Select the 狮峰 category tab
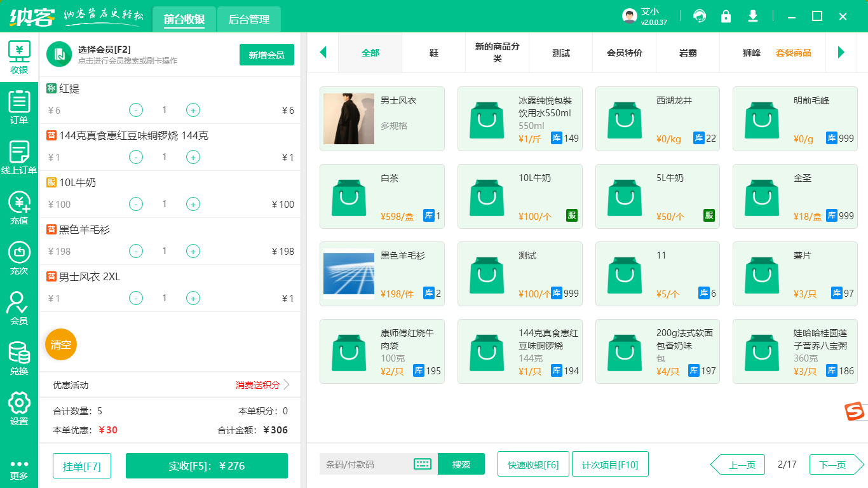The height and width of the screenshot is (488, 868). [752, 53]
